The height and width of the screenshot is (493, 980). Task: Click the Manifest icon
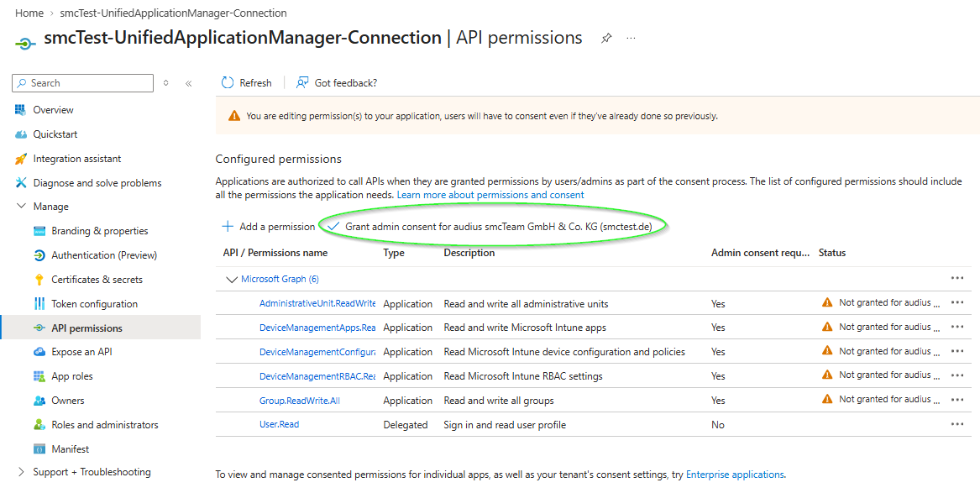click(39, 449)
